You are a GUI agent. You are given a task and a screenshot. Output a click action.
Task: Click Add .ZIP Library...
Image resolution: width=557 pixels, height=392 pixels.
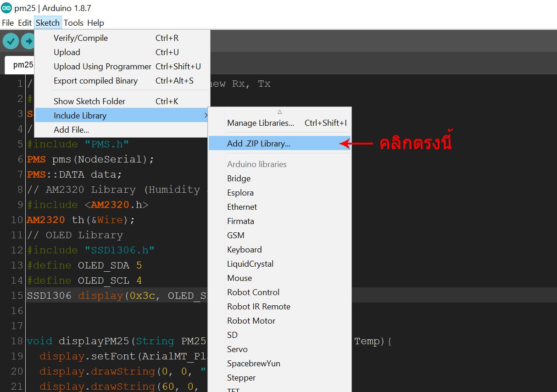coord(280,144)
